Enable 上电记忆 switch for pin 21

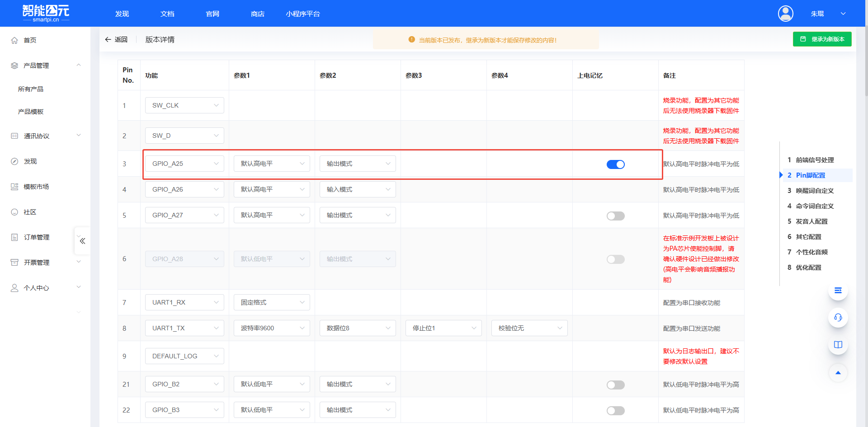(615, 385)
